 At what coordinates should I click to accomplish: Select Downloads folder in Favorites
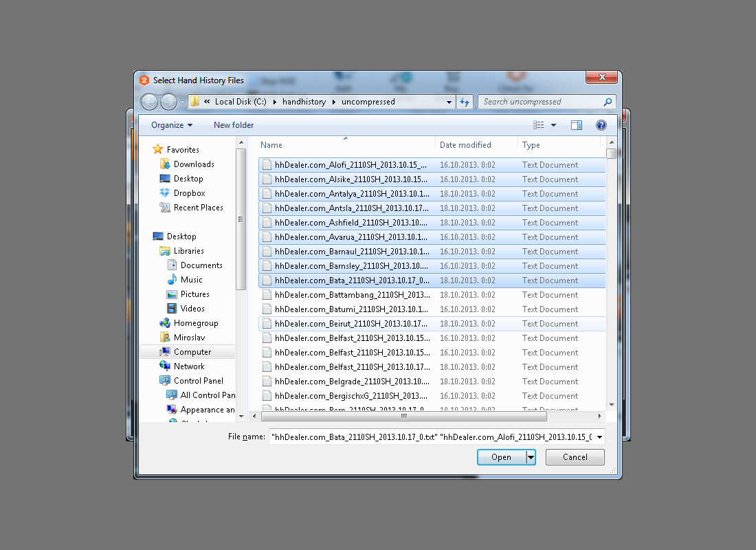(193, 164)
